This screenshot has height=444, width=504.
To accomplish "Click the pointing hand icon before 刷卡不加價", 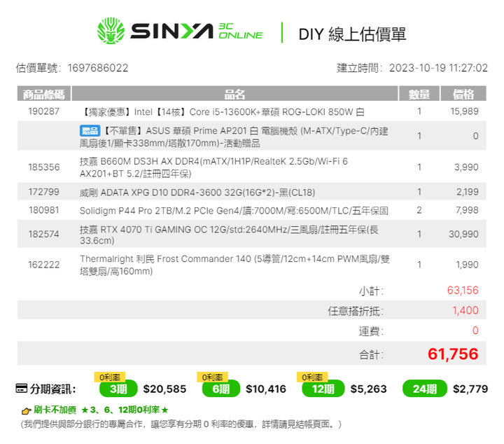I will (x=27, y=410).
